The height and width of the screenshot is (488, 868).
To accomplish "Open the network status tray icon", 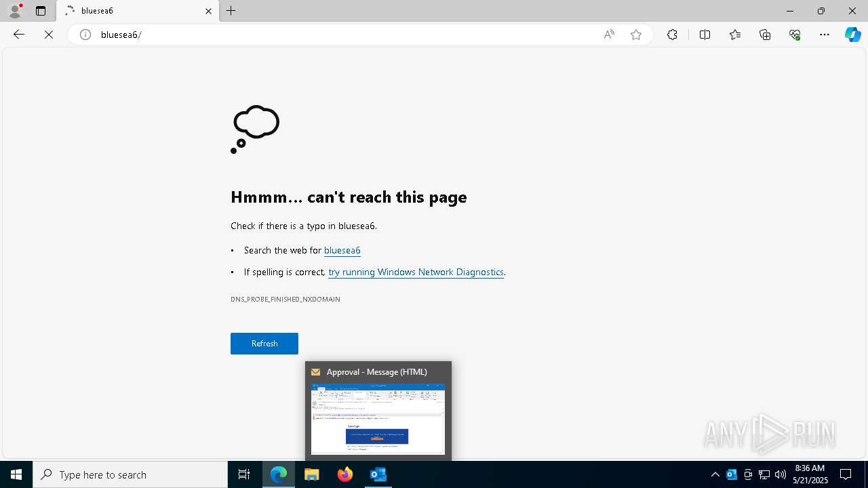I will [764, 474].
